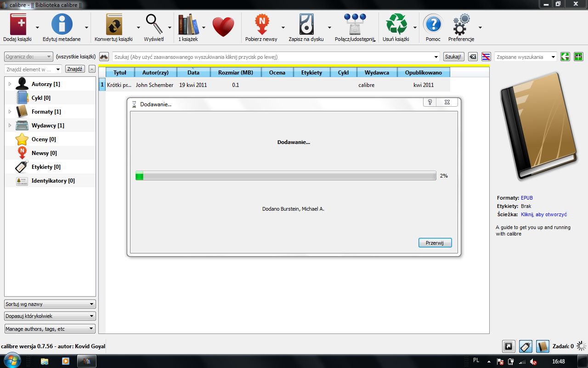The height and width of the screenshot is (368, 588).
Task: Open Edytuj metadane tool
Action: click(x=62, y=24)
